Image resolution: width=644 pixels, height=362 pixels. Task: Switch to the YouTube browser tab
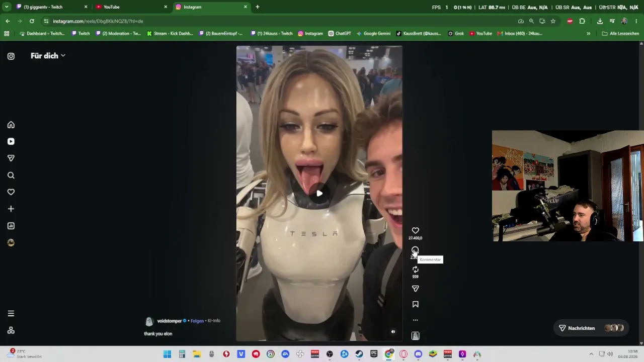(x=132, y=7)
